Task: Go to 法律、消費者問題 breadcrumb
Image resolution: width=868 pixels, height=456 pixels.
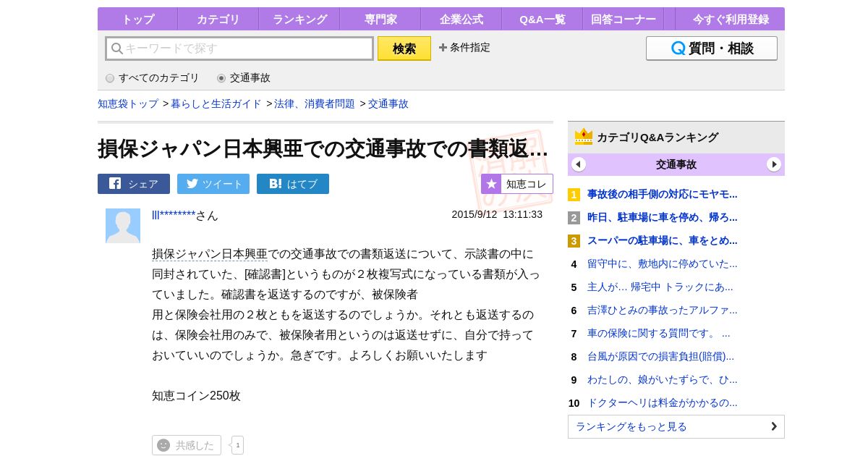Action: pos(315,104)
